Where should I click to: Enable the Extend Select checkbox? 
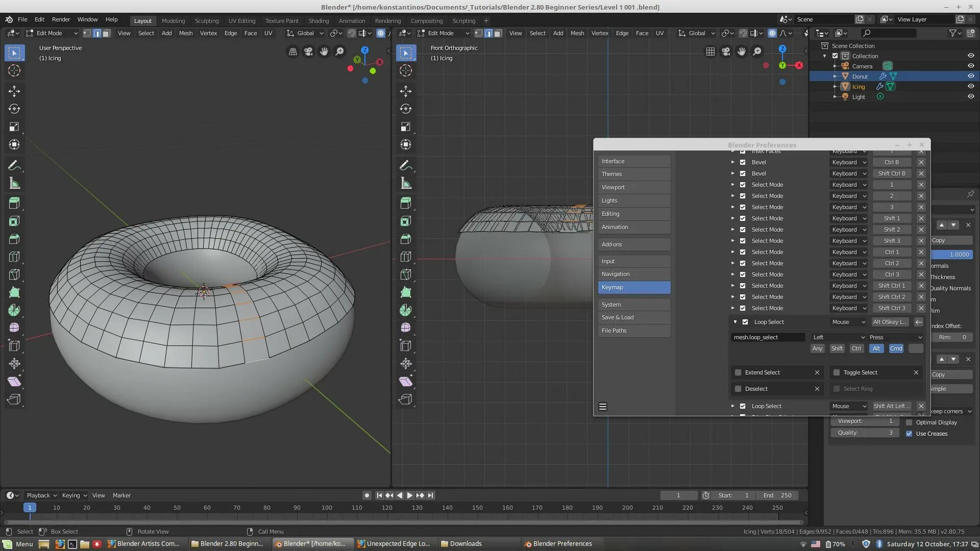pyautogui.click(x=738, y=372)
